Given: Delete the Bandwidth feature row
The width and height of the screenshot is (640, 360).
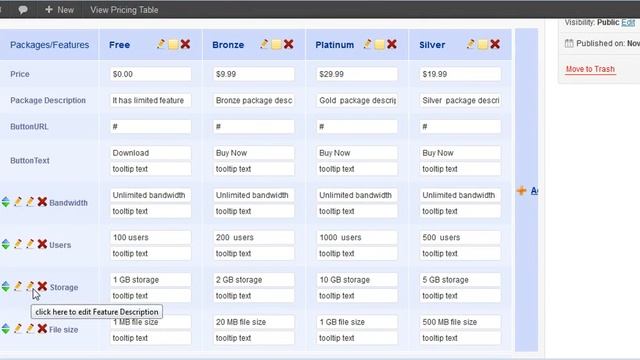Looking at the screenshot, I should 42,202.
